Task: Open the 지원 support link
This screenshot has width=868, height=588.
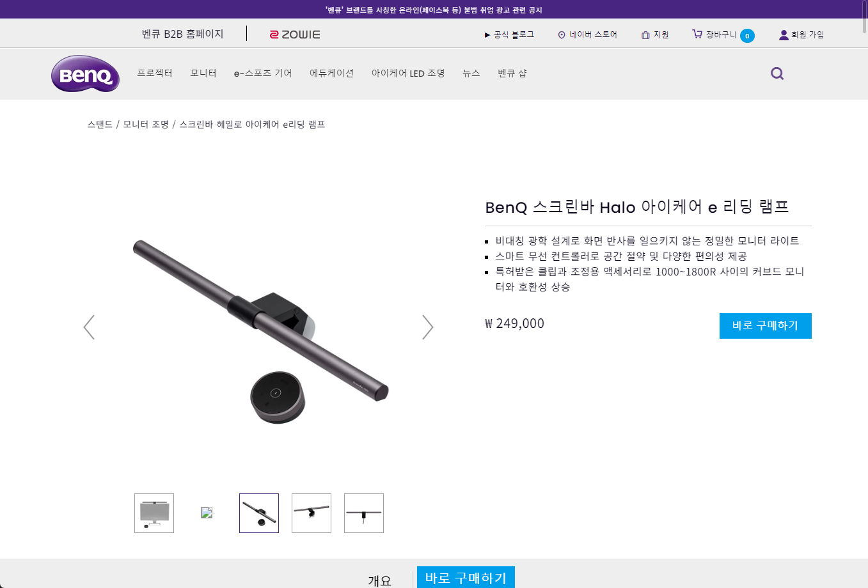Action: point(661,35)
